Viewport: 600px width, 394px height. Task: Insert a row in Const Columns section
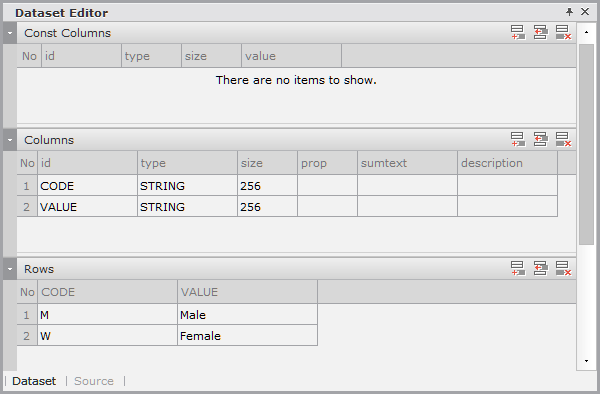[540, 33]
